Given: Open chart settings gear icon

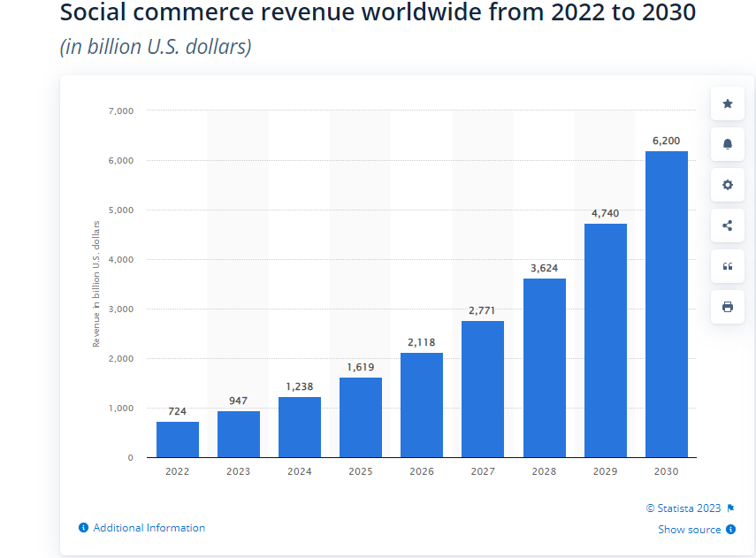Looking at the screenshot, I should 728,185.
